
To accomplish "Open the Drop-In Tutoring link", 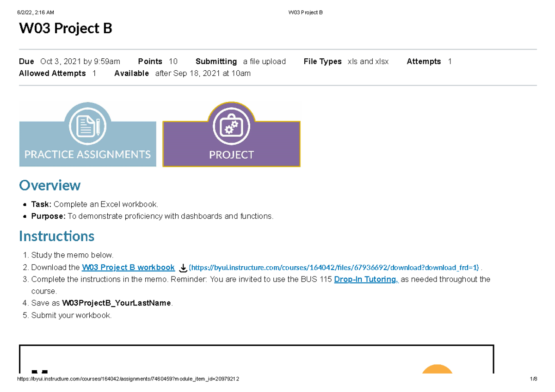I will [x=365, y=279].
